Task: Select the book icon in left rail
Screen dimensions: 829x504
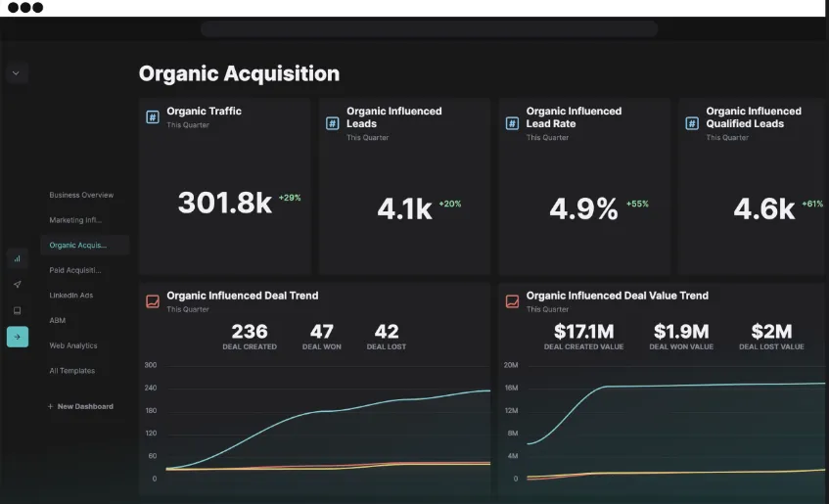Action: 17,310
